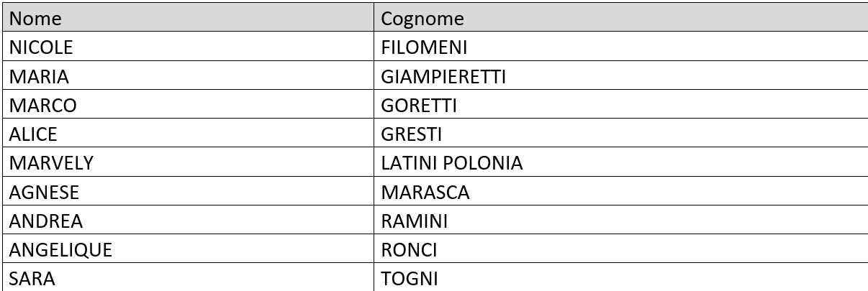Click the GIAMPIERETTI surname cell
This screenshot has height=291, width=868.
[443, 76]
